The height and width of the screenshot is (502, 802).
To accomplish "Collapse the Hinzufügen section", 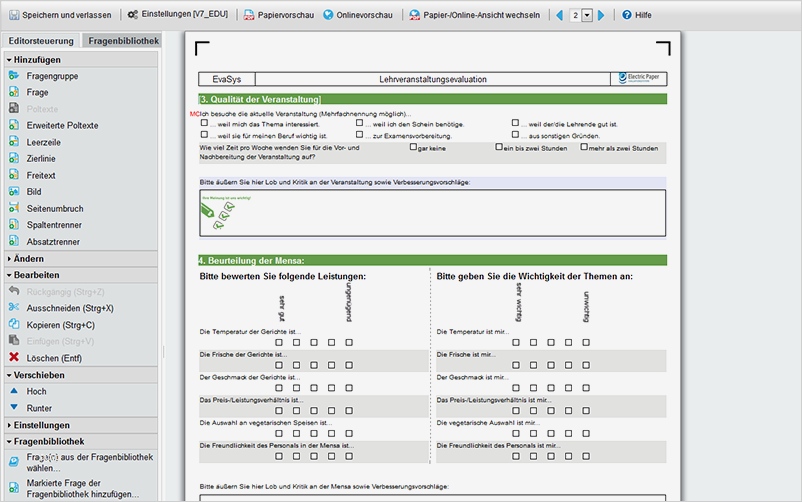I will click(x=81, y=59).
